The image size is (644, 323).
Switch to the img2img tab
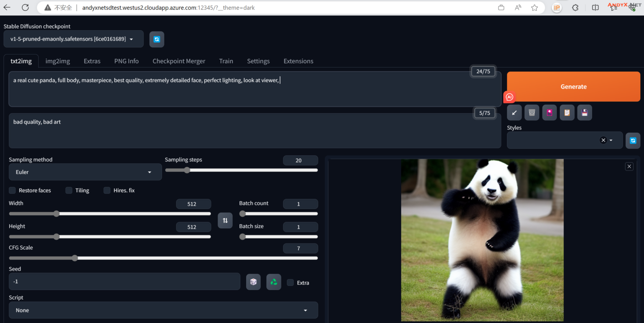click(x=57, y=61)
